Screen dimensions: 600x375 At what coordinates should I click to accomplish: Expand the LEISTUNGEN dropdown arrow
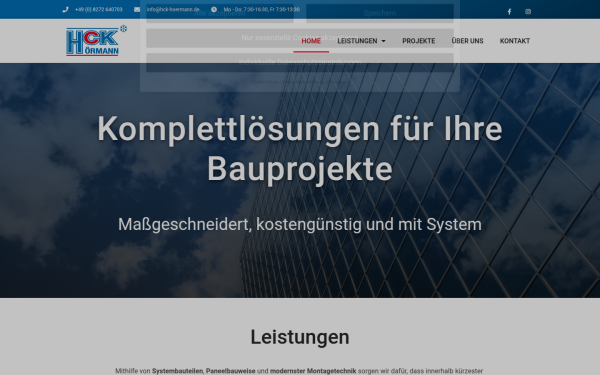(383, 41)
